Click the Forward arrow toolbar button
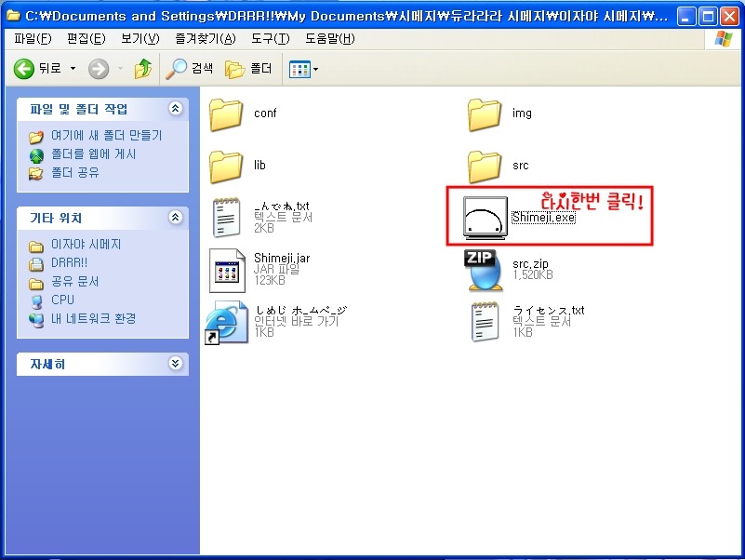Viewport: 745px width, 560px height. (99, 69)
